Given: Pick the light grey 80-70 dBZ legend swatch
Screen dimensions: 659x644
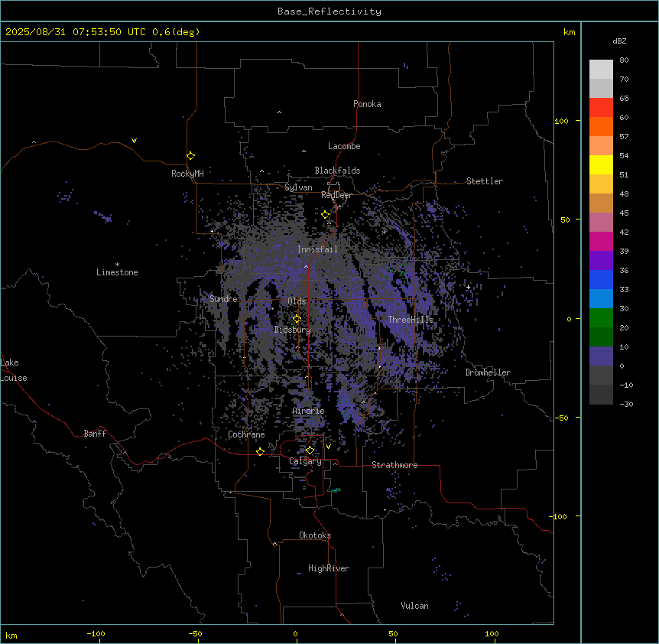Looking at the screenshot, I should [601, 70].
